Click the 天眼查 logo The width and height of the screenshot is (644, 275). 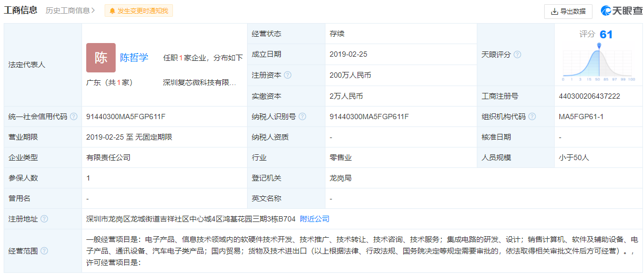(621, 11)
